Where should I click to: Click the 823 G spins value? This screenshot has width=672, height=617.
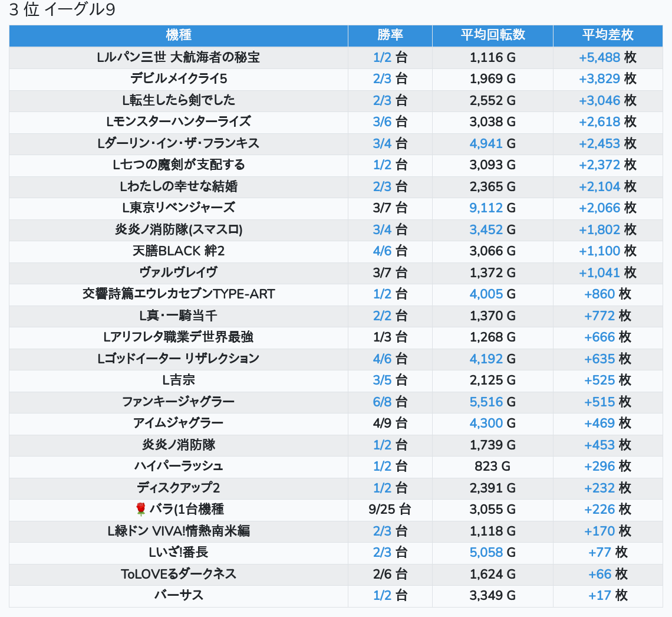[493, 466]
